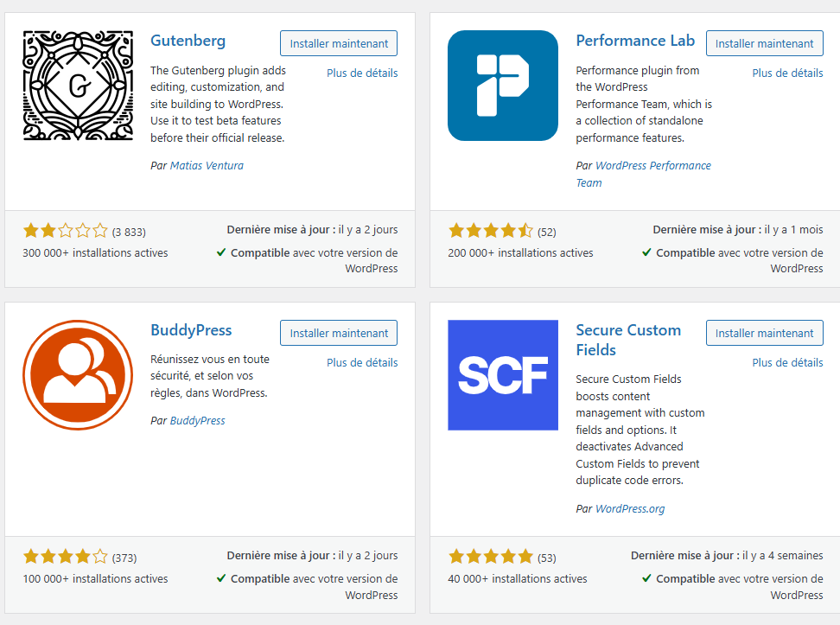The image size is (840, 625).
Task: Click the Gutenberg plugin logo icon
Action: coord(78,86)
